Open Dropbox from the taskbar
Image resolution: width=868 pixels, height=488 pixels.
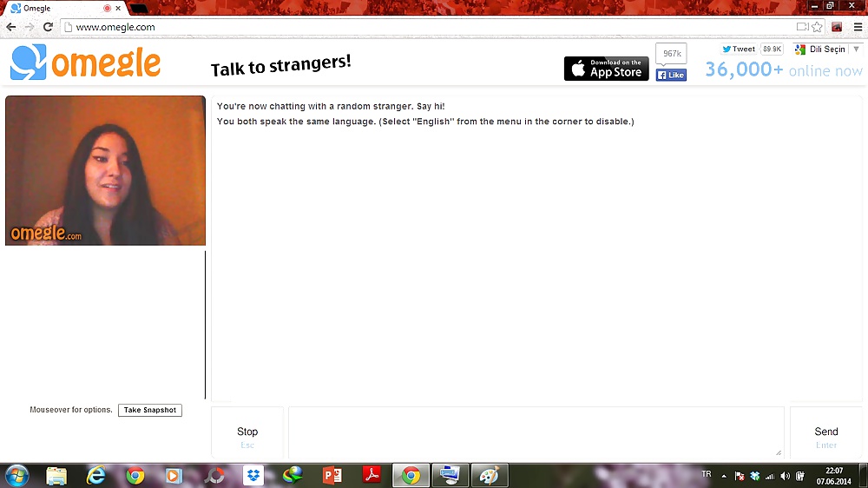253,476
